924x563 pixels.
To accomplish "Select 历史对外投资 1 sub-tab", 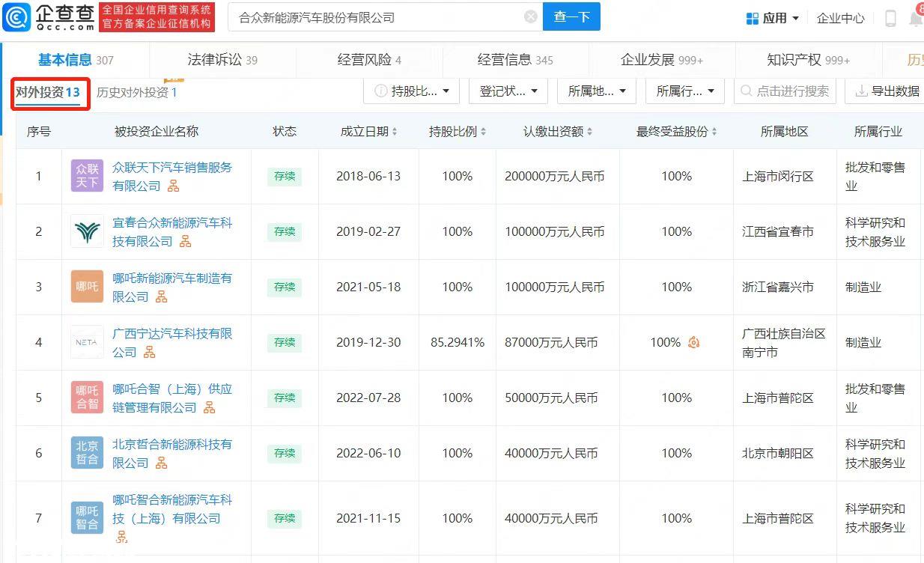I will [137, 92].
